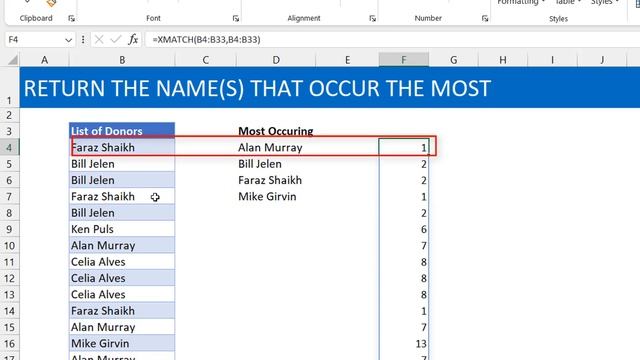Select cell F5 showing 2
This screenshot has height=360, width=640.
click(x=404, y=164)
